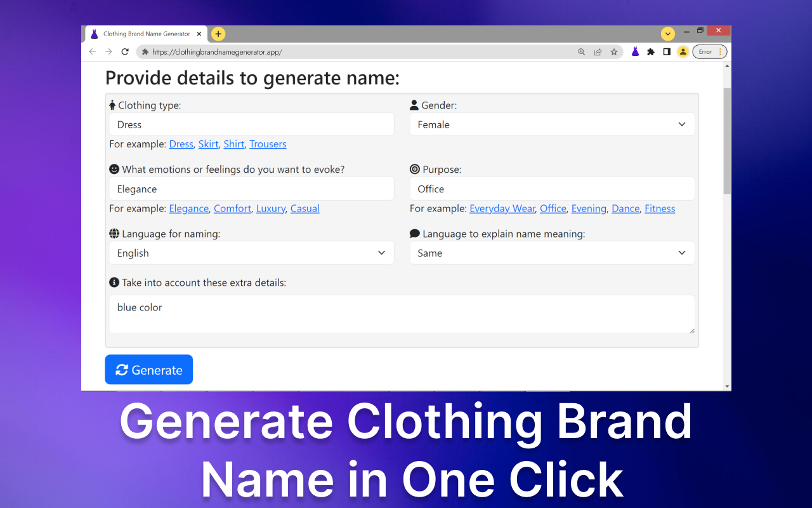The image size is (812, 508).
Task: Choose the Luxury example link
Action: [270, 208]
